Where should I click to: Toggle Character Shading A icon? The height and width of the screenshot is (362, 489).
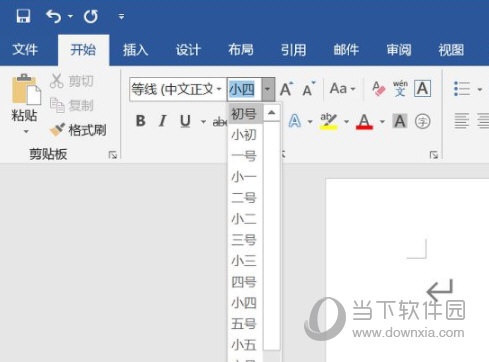point(400,121)
